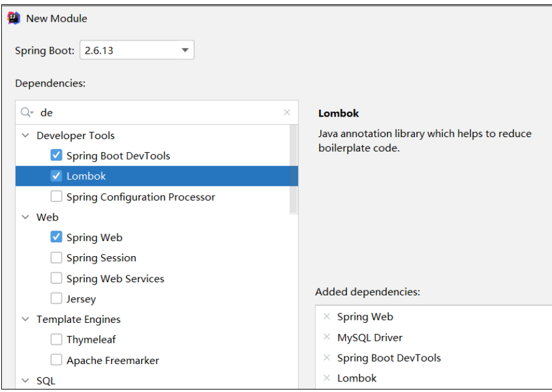Tick the Spring Session checkbox
The image size is (552, 392).
pos(57,258)
